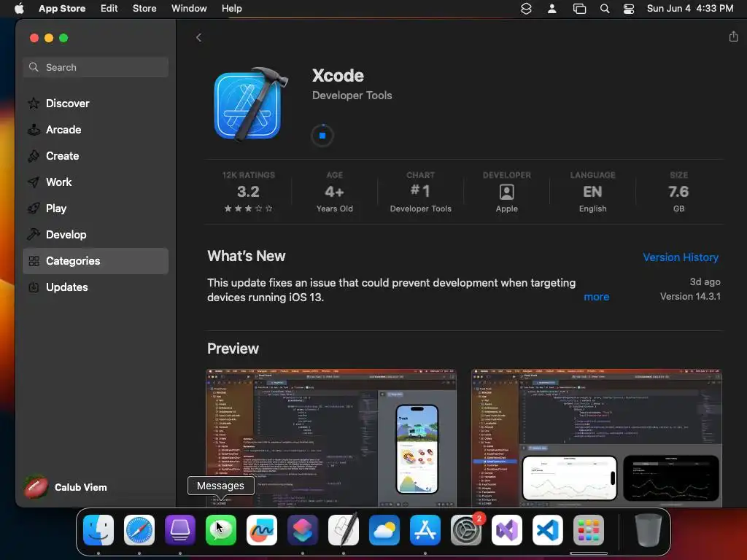Launch Visual Studio from the Dock
Viewport: 747px width, 560px height.
point(507,530)
